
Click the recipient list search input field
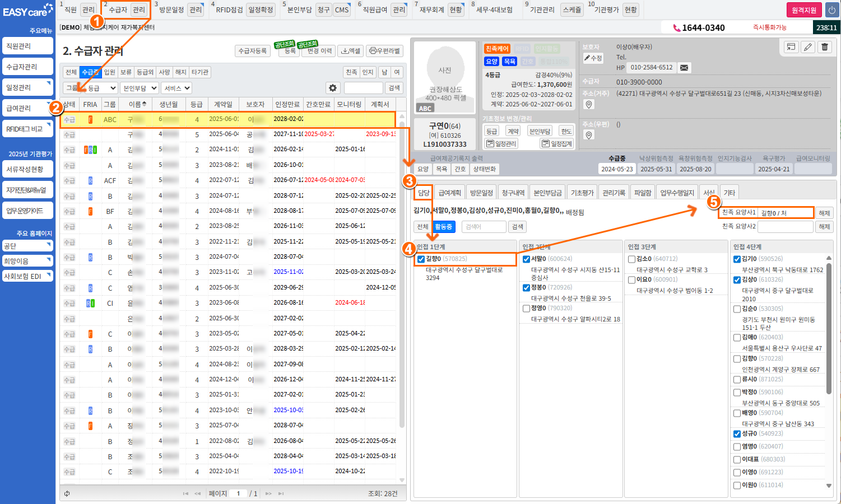pyautogui.click(x=363, y=88)
